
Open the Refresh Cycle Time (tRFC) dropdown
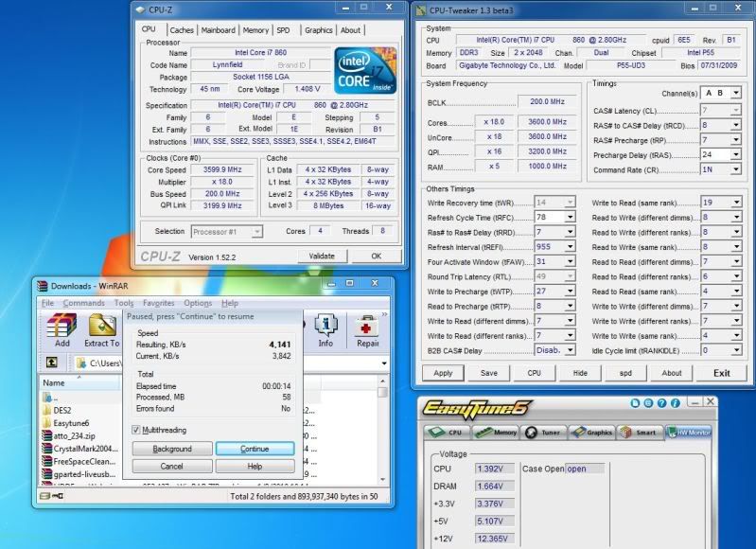pos(570,218)
